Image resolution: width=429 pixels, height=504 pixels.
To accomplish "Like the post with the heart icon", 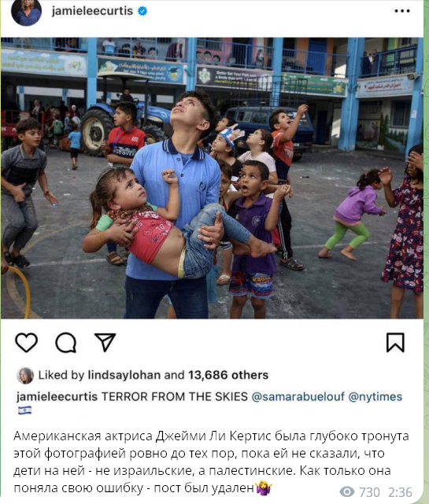I will 27,342.
